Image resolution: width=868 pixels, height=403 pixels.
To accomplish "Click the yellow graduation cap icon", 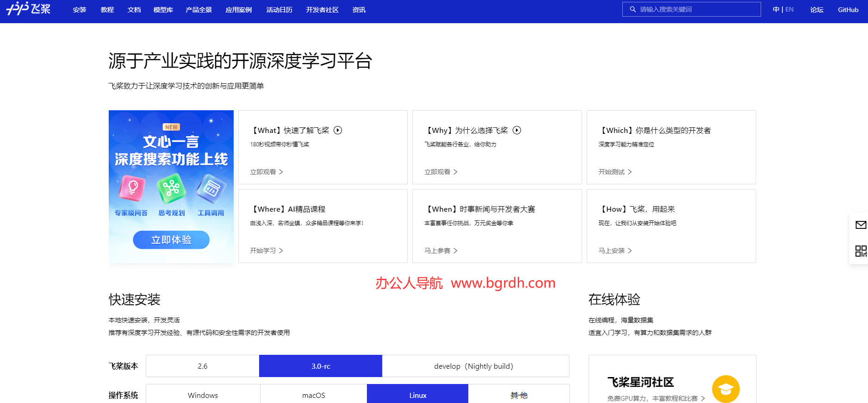I will tap(725, 389).
